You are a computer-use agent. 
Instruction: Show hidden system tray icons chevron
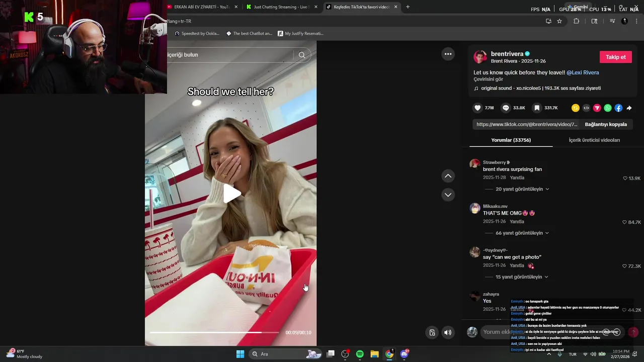(549, 354)
